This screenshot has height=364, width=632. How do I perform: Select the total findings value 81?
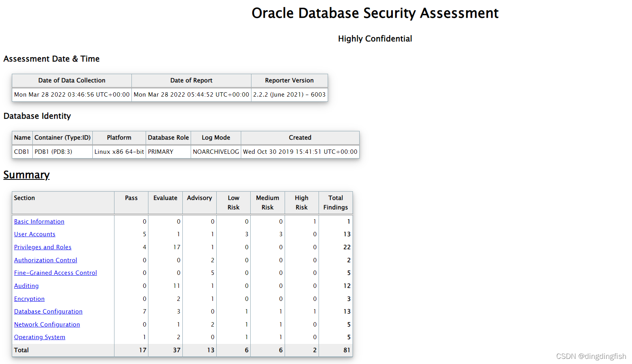click(x=347, y=350)
